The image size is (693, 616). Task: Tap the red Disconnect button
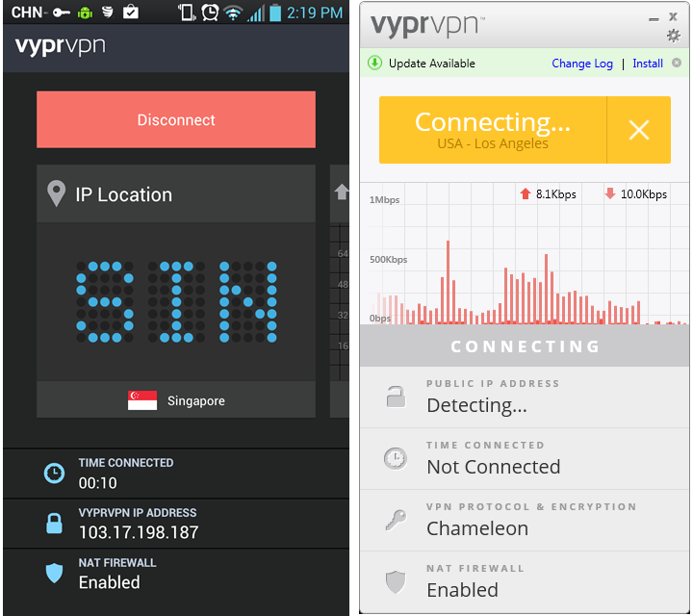point(176,119)
